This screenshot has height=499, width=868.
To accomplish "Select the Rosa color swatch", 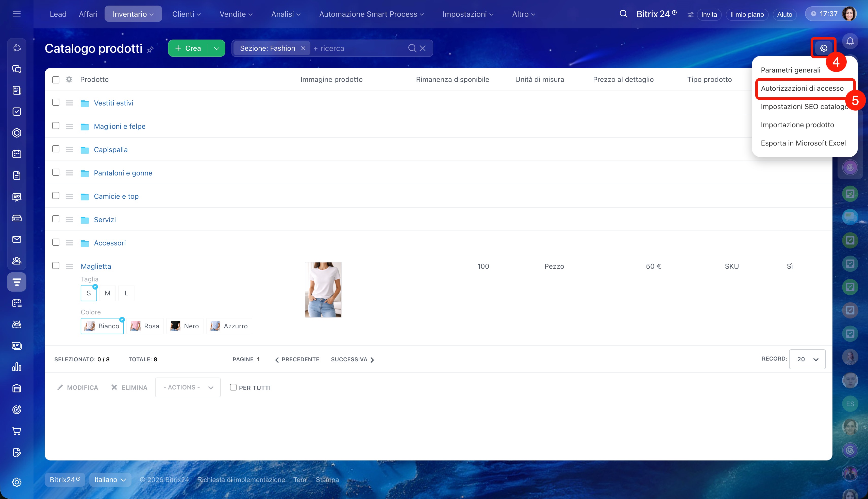I will pos(145,326).
